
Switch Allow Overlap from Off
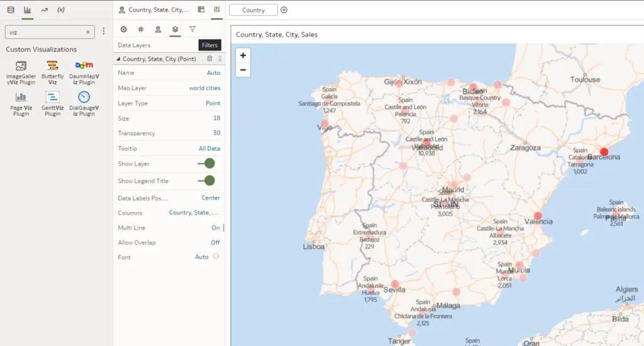coord(215,242)
